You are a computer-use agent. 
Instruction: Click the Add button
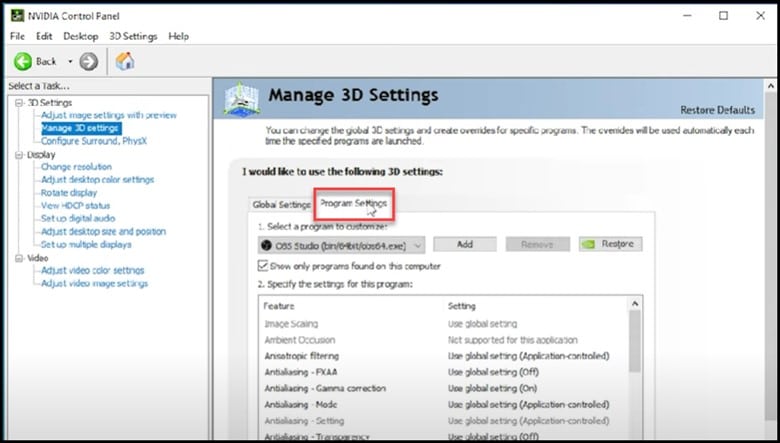465,244
